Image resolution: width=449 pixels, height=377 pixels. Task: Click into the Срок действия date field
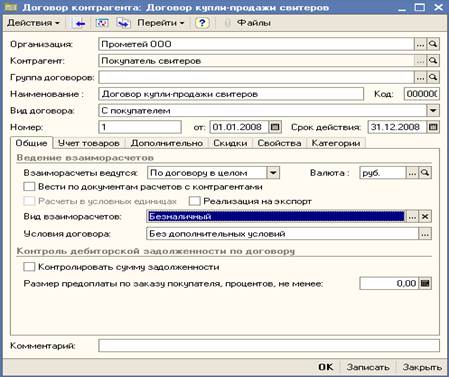397,127
